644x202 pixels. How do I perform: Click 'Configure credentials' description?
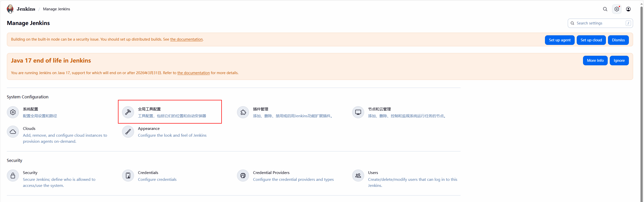tap(157, 180)
